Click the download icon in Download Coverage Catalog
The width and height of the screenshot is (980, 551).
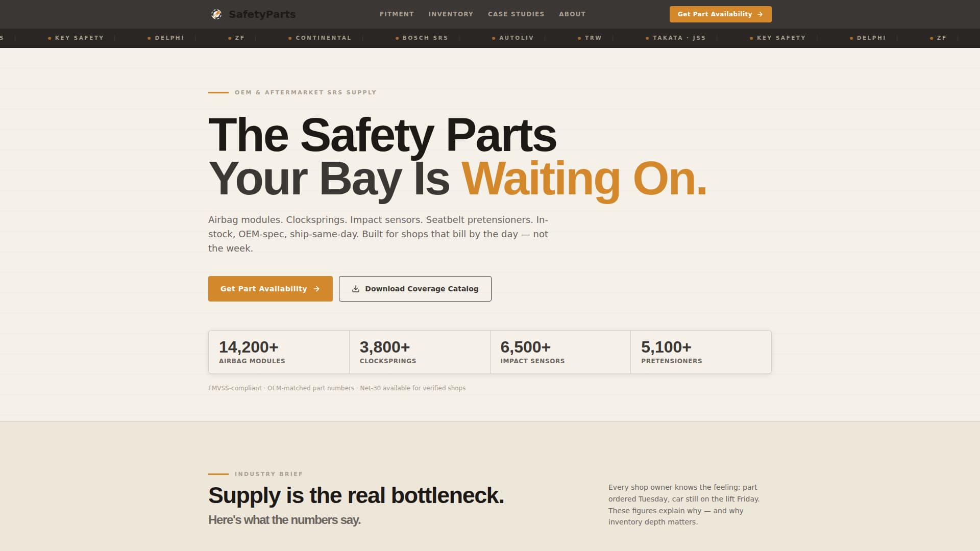[355, 288]
